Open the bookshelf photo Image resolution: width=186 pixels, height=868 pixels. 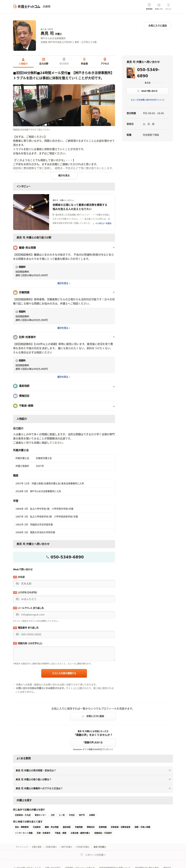(98, 95)
